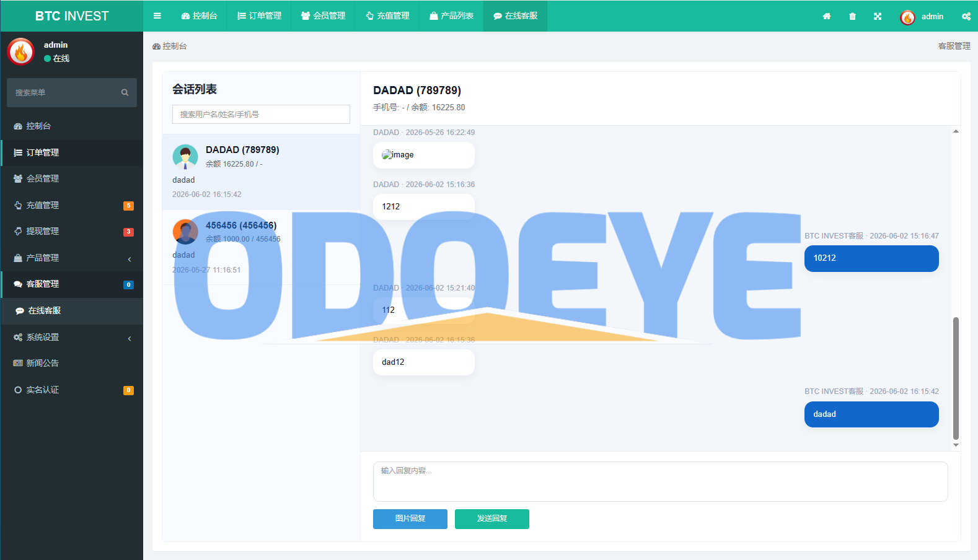Switch to 在线客服 top tab
The image size is (978, 560).
click(516, 16)
